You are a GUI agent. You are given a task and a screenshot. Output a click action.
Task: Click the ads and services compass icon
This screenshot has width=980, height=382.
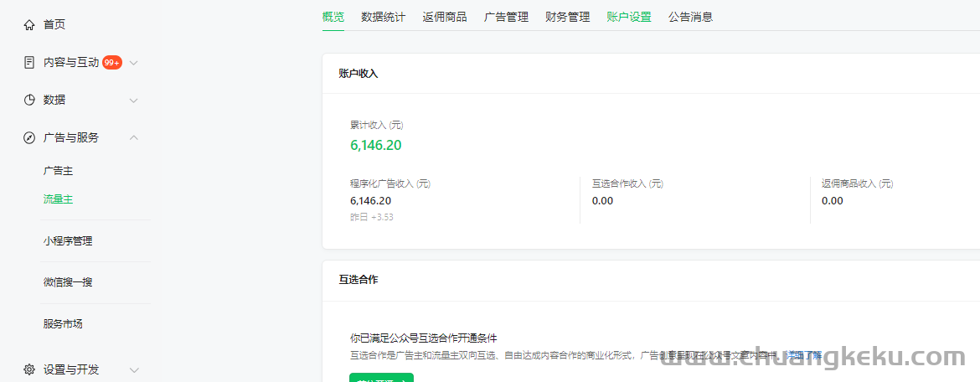pyautogui.click(x=29, y=138)
